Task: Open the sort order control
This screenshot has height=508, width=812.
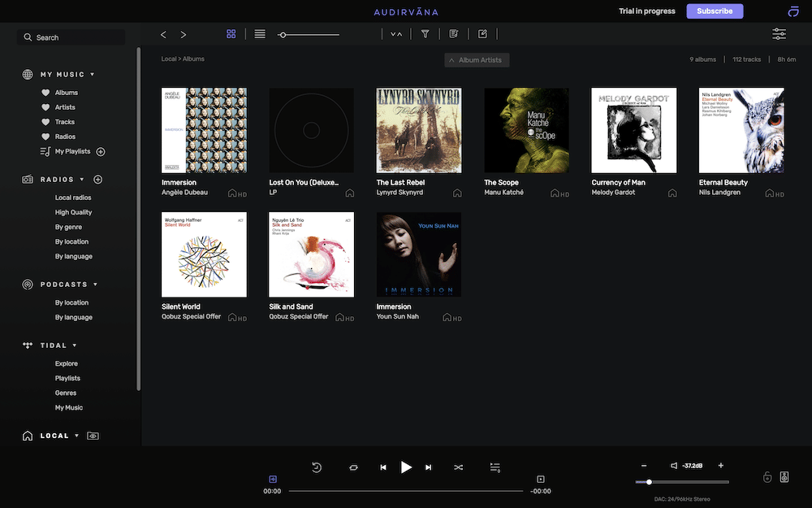Action: coord(396,34)
